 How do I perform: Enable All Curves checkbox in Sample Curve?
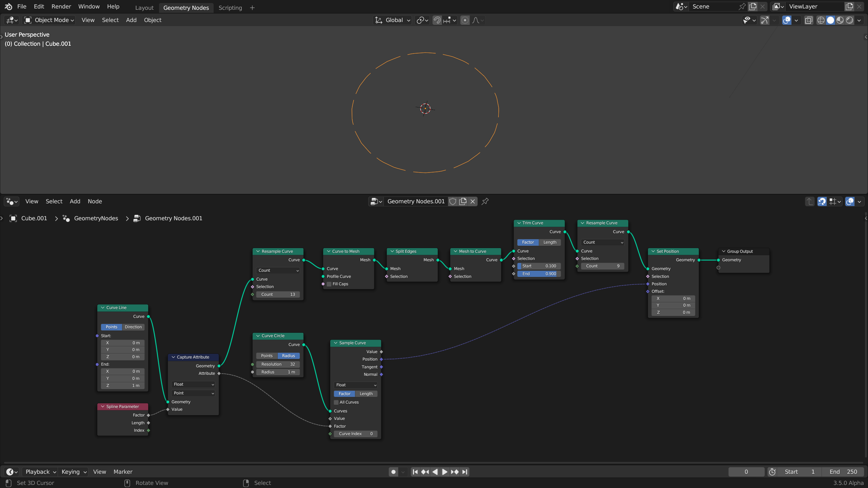pyautogui.click(x=336, y=402)
